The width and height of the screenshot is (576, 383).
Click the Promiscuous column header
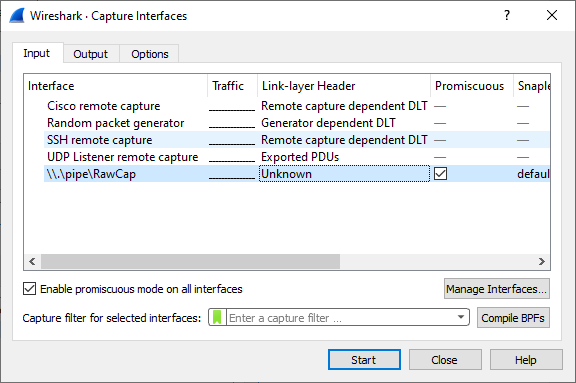[472, 86]
